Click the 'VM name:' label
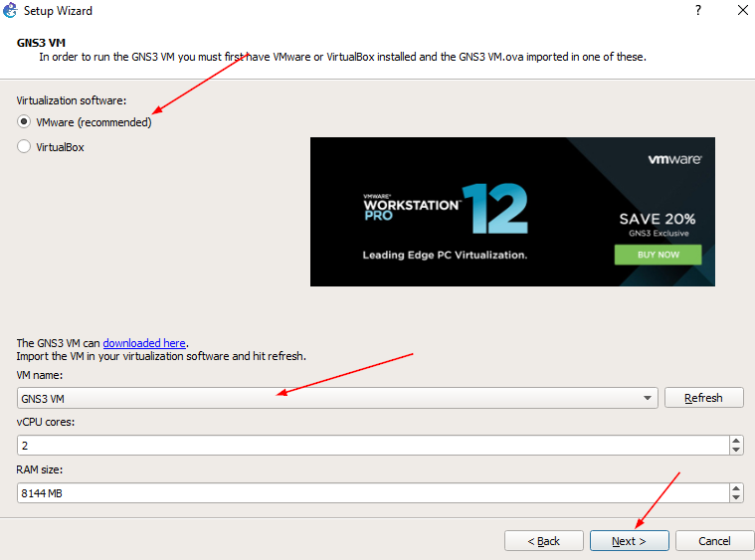This screenshot has height=560, width=755. click(x=40, y=375)
